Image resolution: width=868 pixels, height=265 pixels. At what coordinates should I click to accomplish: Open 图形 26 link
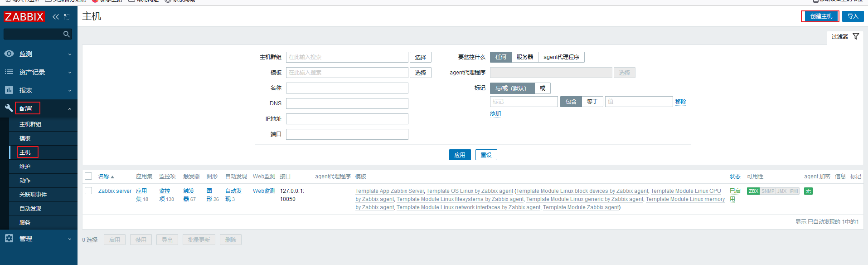tap(213, 195)
